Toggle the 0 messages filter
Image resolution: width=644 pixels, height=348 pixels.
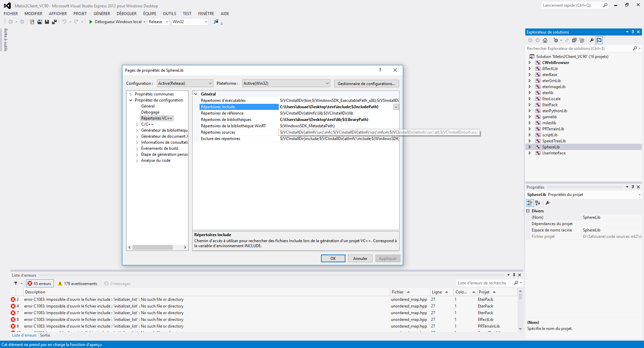click(117, 283)
